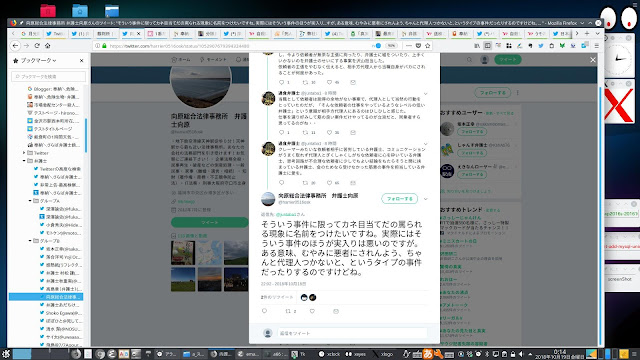Follow the first recommended user

pos(472,132)
